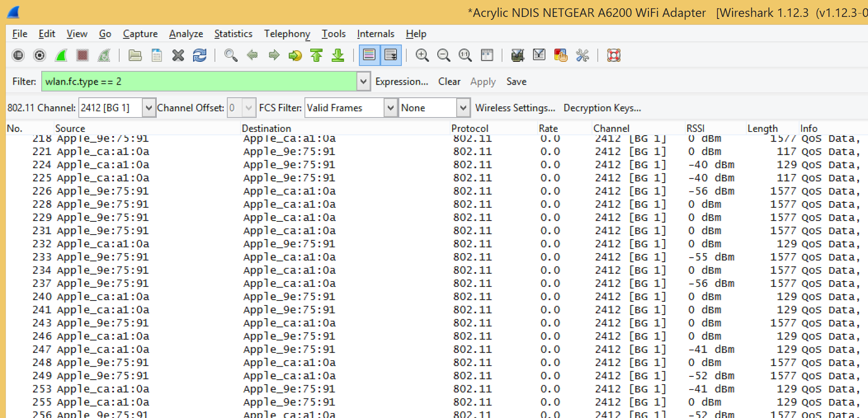The width and height of the screenshot is (868, 418).
Task: Toggle auto scroll during live capture
Action: (391, 55)
